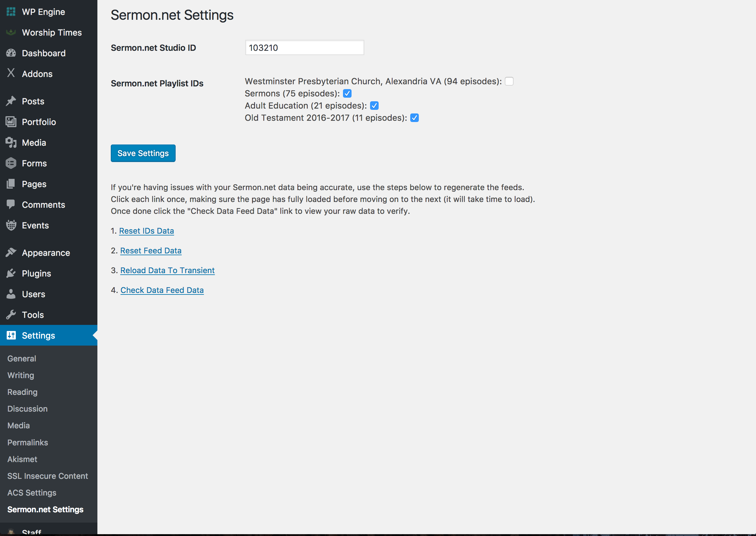Uncheck the Sermons (75 episodes) checkbox
Viewport: 756px width, 536px height.
pos(347,93)
